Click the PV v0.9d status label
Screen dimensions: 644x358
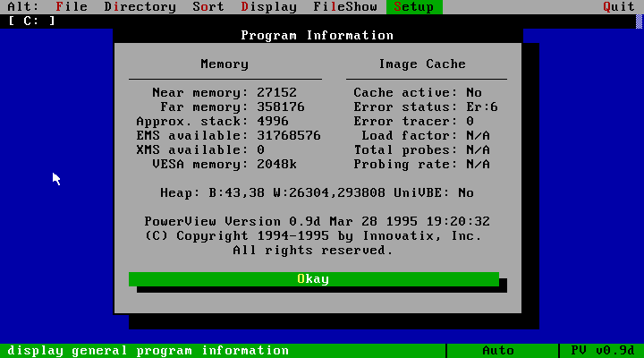(602, 350)
